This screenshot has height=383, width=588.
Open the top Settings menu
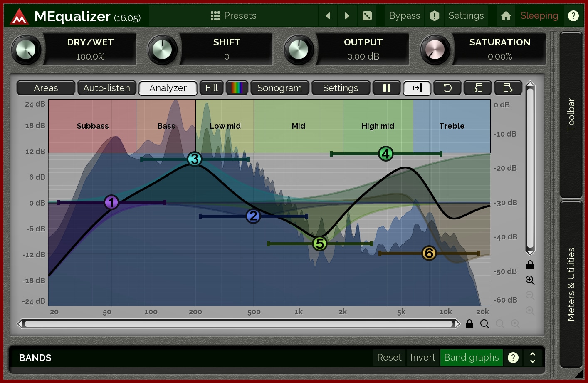pyautogui.click(x=466, y=16)
